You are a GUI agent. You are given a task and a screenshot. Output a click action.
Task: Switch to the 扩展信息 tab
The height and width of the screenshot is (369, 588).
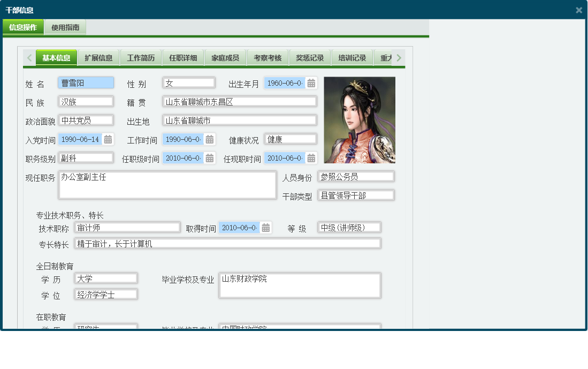pos(98,57)
